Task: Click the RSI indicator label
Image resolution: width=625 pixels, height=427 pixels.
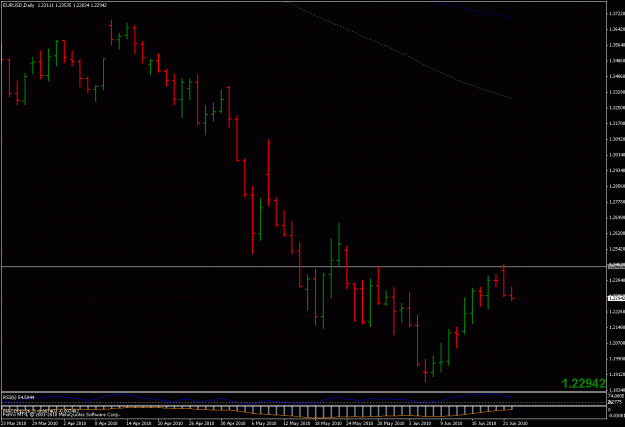Action: tap(18, 397)
